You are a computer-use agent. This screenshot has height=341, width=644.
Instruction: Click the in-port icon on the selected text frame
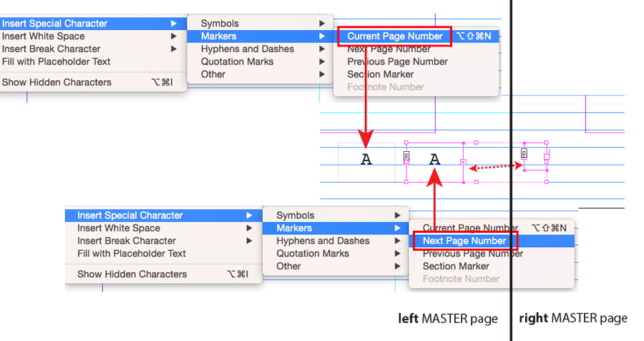coord(406,155)
